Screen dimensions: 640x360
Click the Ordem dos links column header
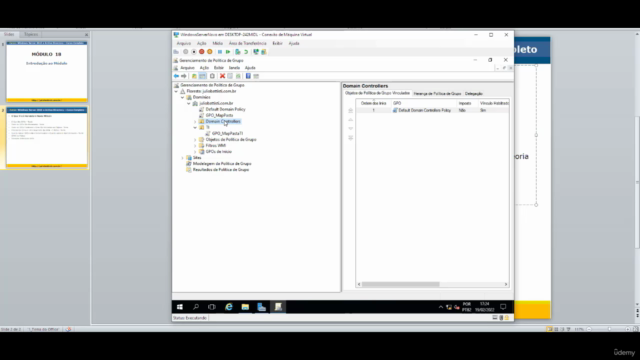[373, 103]
